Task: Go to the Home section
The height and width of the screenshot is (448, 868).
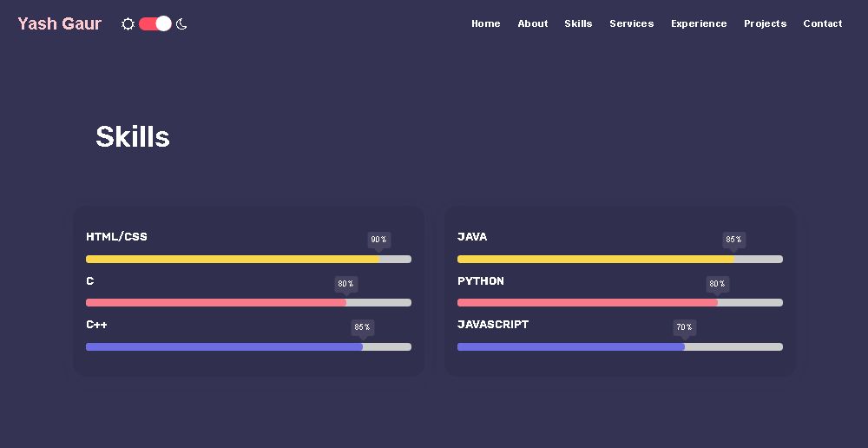Action: tap(485, 23)
